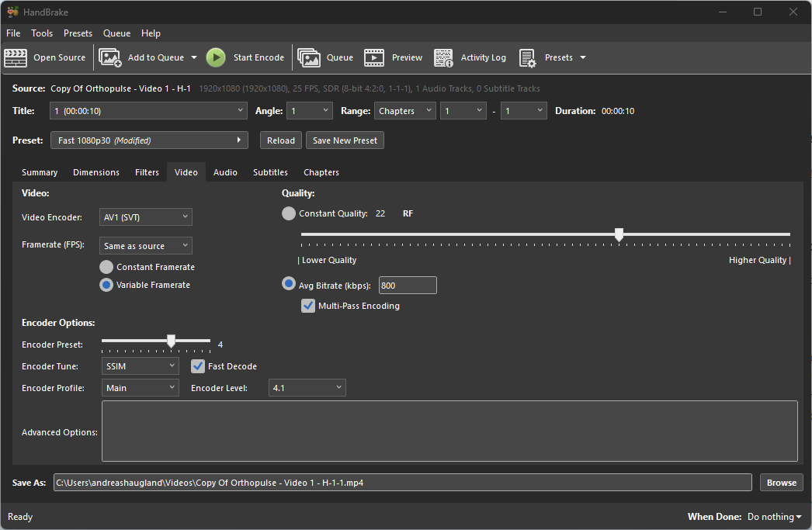Switch to the Subtitles tab
Screen dimensions: 812x530
pyautogui.click(x=270, y=172)
